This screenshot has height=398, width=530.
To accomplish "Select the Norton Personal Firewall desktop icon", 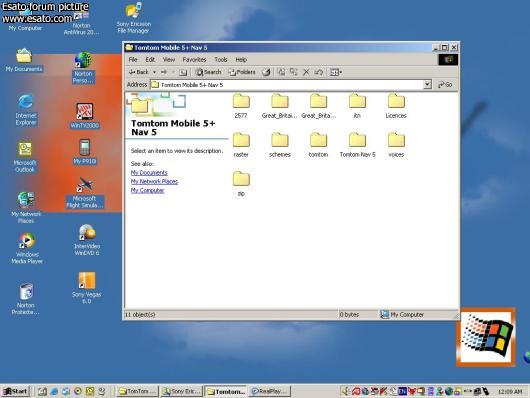I will 83,68.
